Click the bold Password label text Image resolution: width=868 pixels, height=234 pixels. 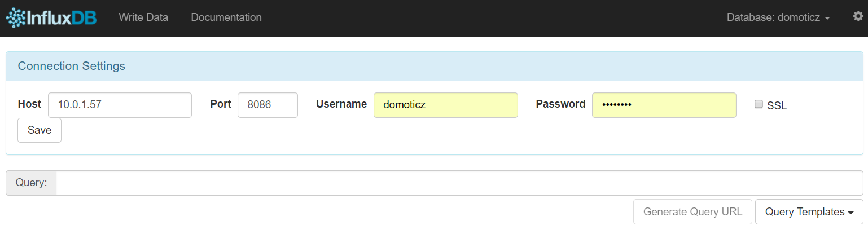tap(560, 104)
